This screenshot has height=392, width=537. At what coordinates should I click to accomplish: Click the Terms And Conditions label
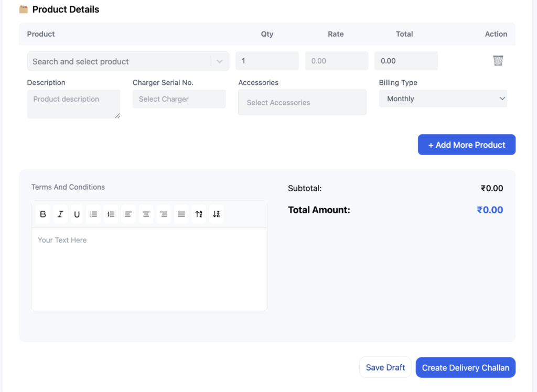tap(68, 187)
